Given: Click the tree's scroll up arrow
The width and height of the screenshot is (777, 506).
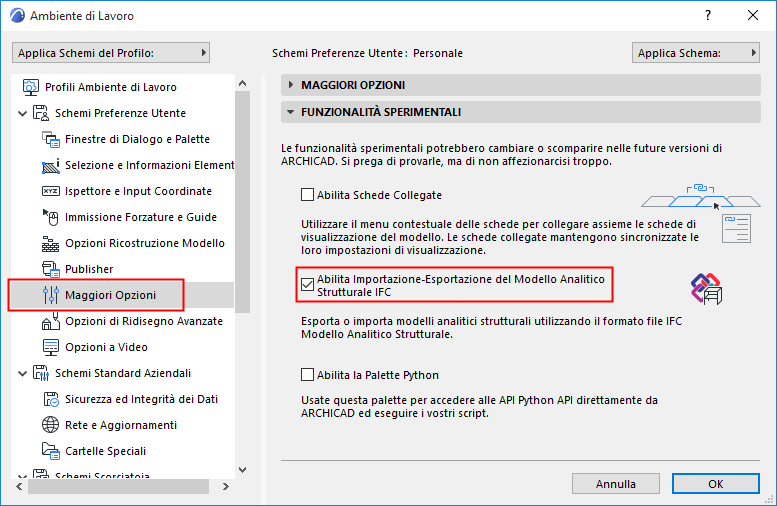Looking at the screenshot, I should [x=242, y=83].
